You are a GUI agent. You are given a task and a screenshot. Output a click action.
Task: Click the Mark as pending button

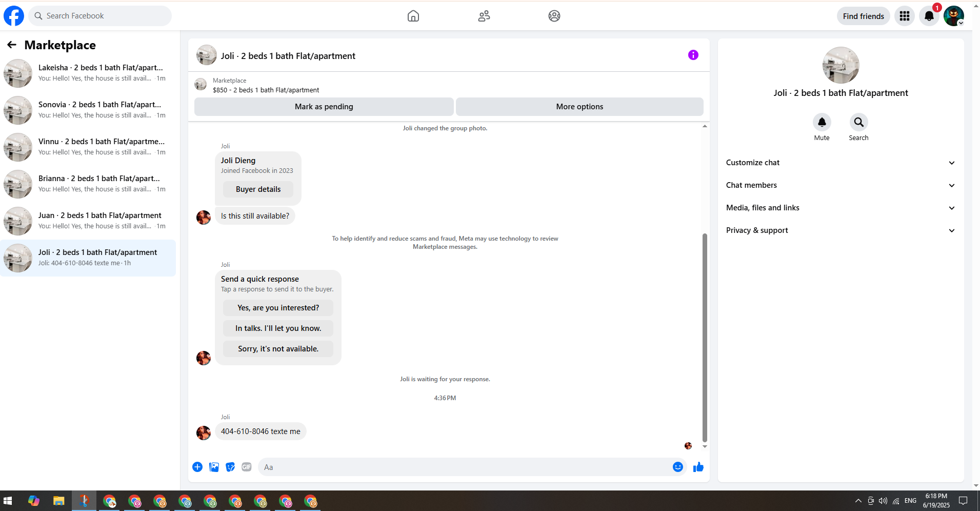(324, 107)
